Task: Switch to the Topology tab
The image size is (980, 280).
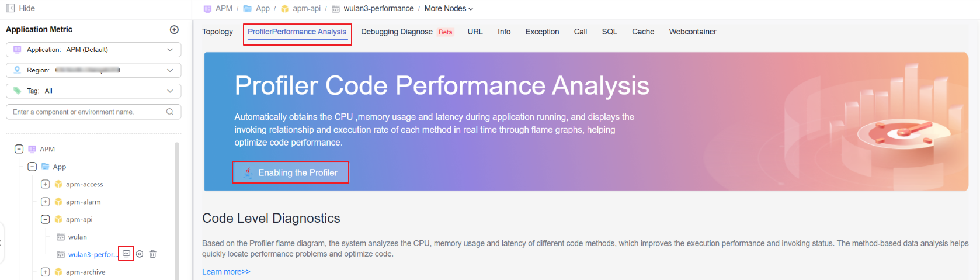Action: click(x=217, y=32)
